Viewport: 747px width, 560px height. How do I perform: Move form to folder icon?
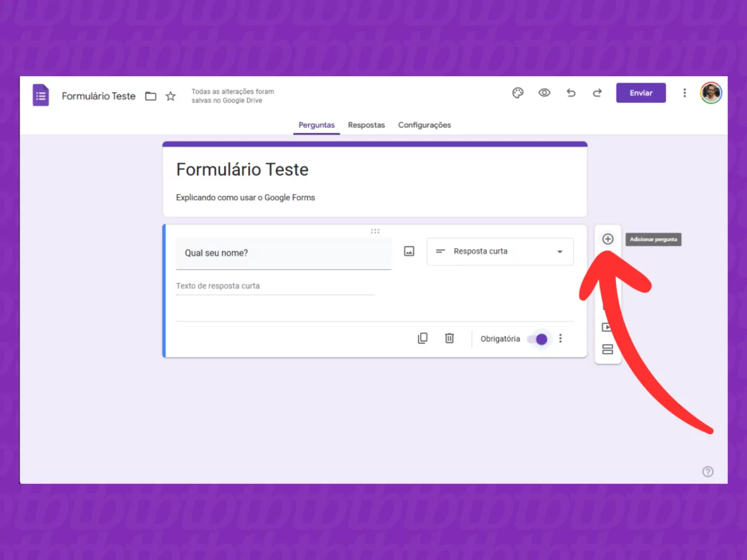(x=151, y=97)
